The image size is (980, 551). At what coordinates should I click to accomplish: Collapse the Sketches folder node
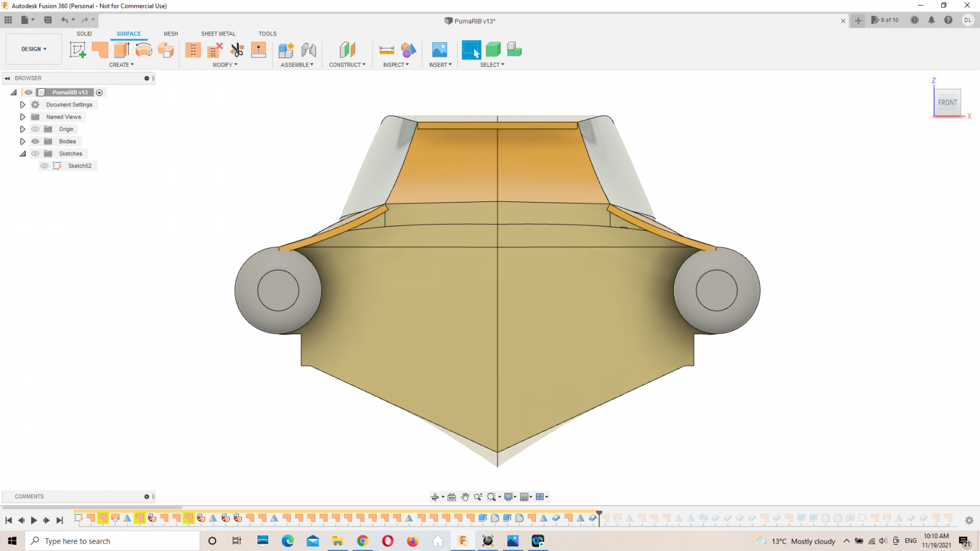coord(23,154)
